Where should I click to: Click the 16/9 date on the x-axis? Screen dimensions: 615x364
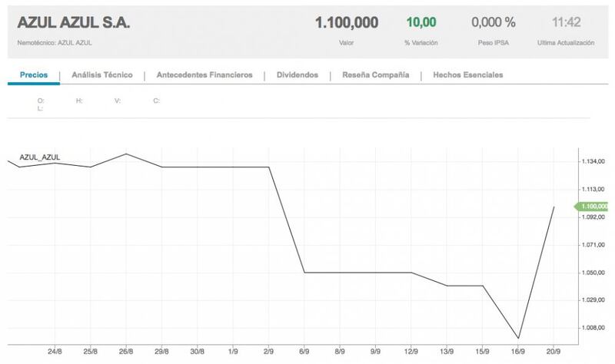pos(519,350)
